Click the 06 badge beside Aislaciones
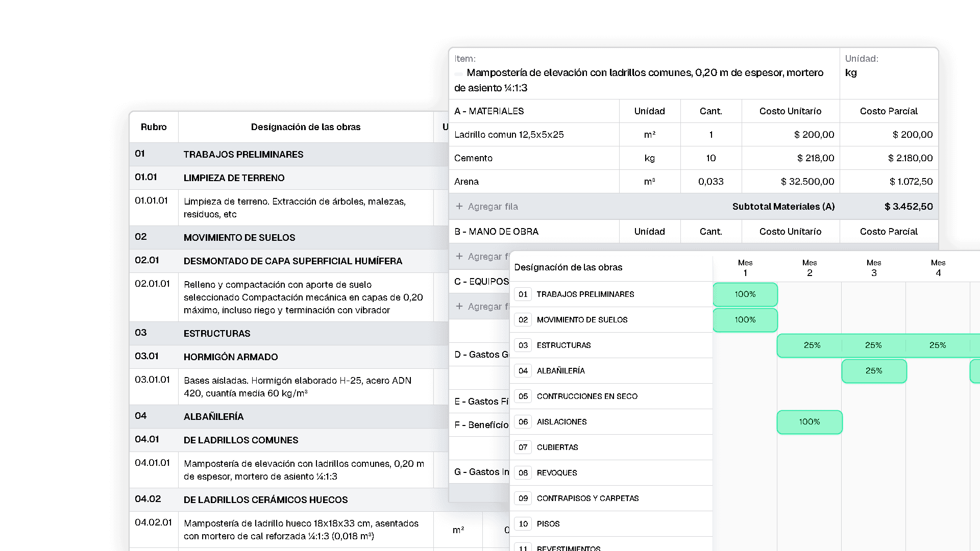Screen dimensions: 980x551 523,422
